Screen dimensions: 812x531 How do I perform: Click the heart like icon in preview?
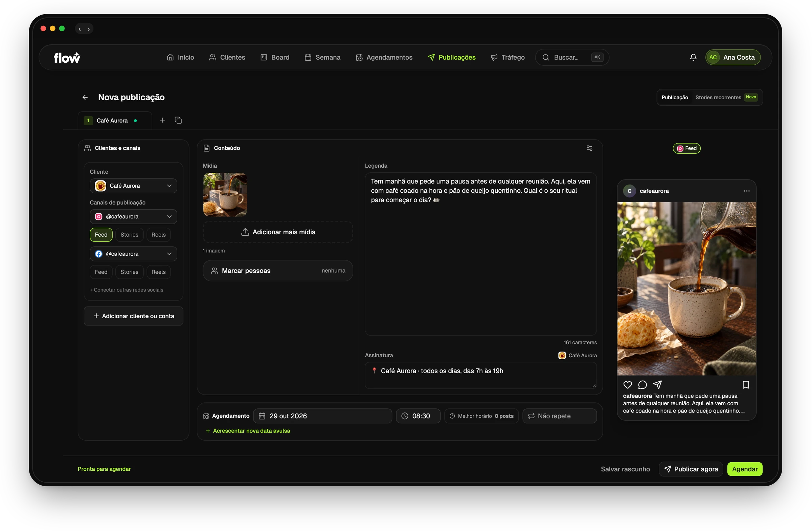[627, 385]
